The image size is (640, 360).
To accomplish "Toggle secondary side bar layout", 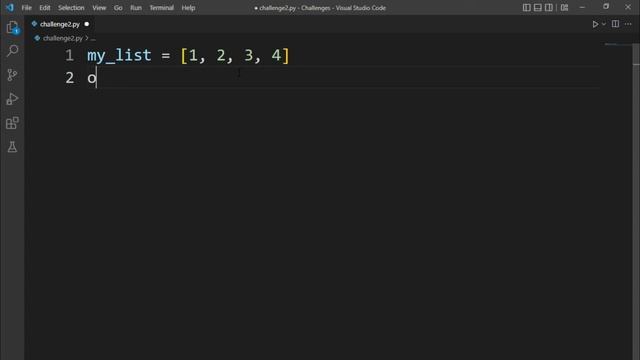I will tap(549, 7).
